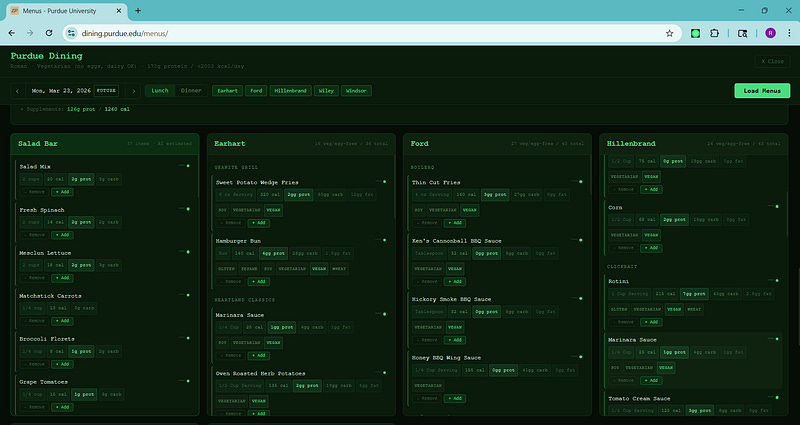Add Hickory Smoke BBQ Sauce

click(x=455, y=340)
